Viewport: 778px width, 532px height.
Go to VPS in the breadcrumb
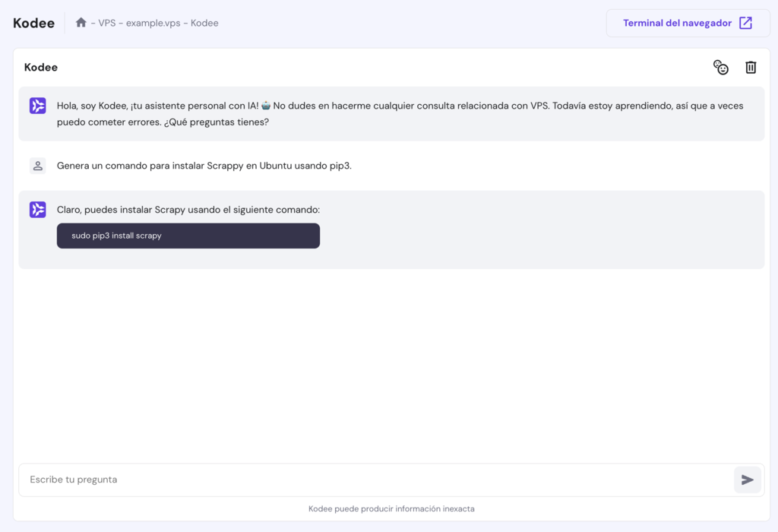(x=107, y=23)
